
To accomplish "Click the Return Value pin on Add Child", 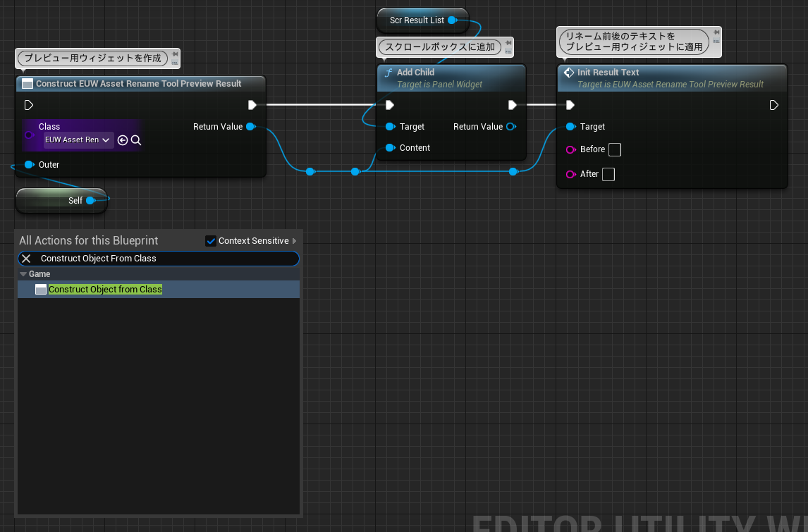I will (511, 127).
